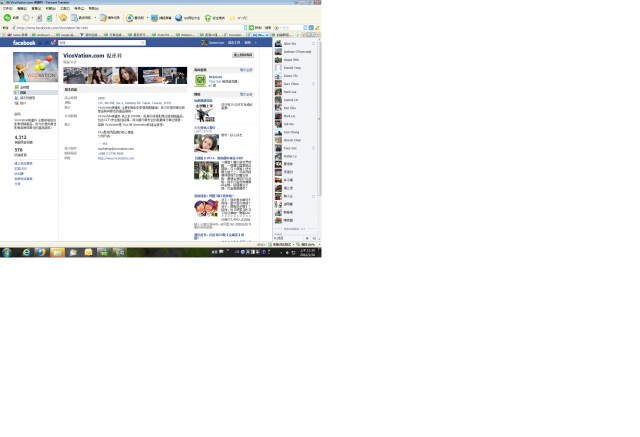Viewport: 640px width, 437px height.
Task: Open chat with Andreas in friends list
Action: pos(295,51)
